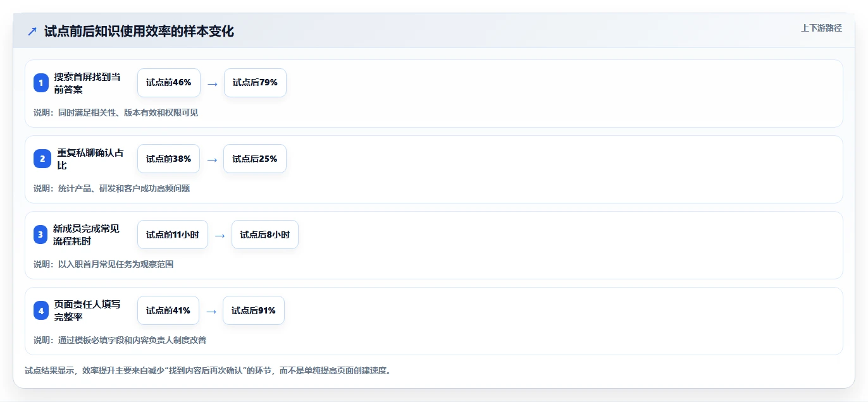This screenshot has height=402, width=868.
Task: Open the 上下游路径 link
Action: (821, 28)
